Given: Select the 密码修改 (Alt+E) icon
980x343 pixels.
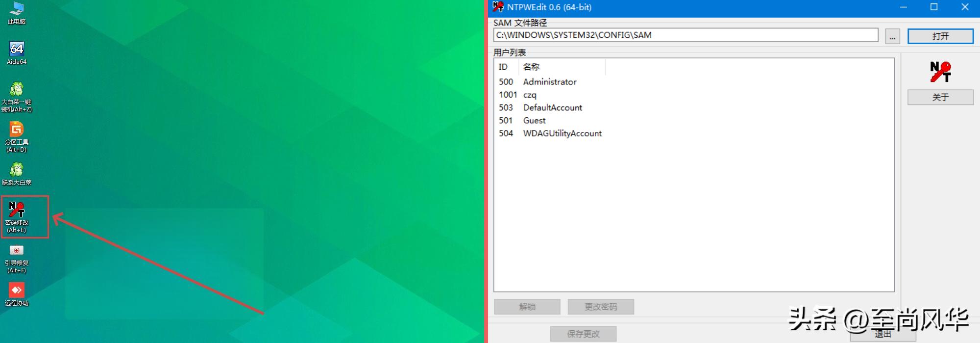Looking at the screenshot, I should pos(17,217).
